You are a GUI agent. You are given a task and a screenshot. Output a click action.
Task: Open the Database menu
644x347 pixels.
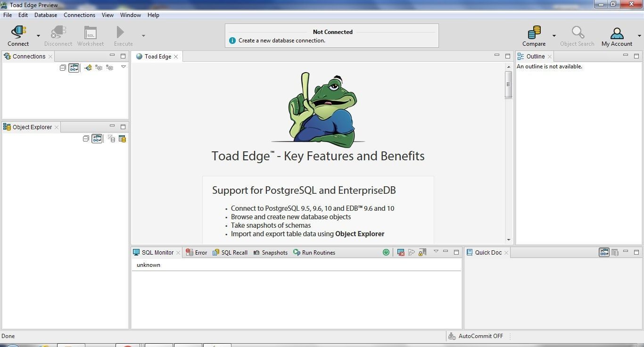(x=46, y=15)
